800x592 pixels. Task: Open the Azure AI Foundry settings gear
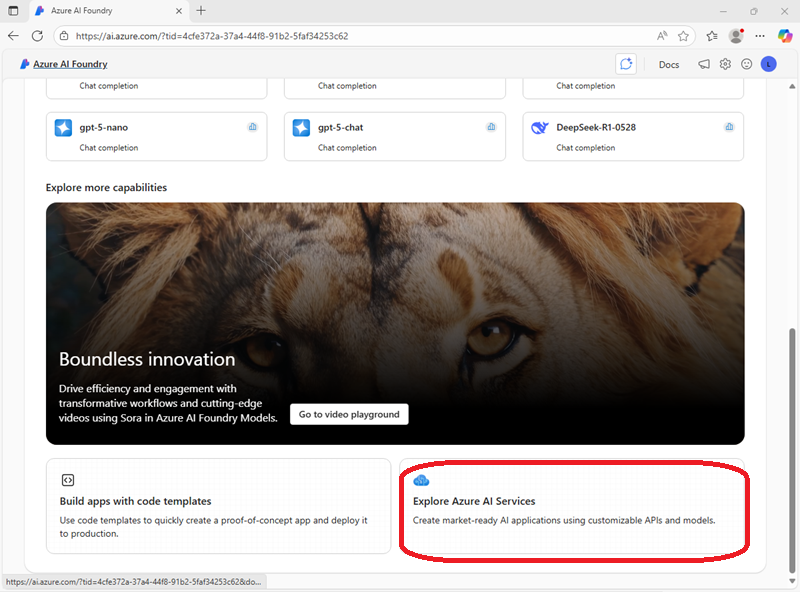[x=726, y=64]
